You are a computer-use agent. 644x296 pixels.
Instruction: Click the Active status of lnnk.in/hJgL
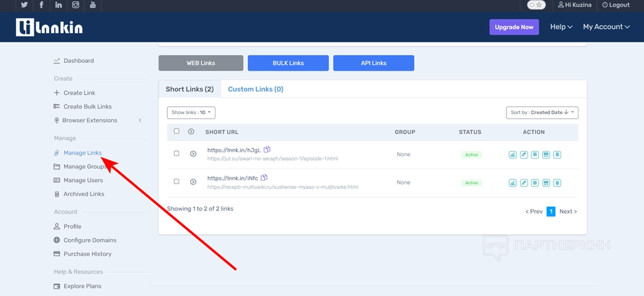(471, 155)
